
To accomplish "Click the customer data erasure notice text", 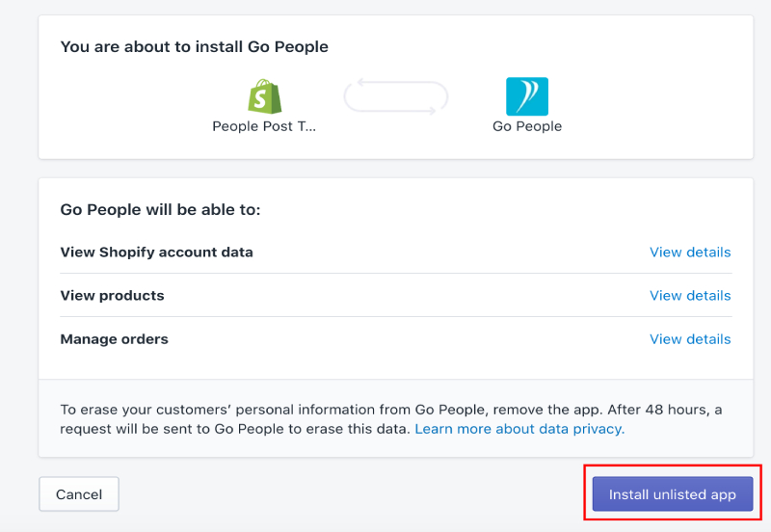I will click(x=391, y=419).
